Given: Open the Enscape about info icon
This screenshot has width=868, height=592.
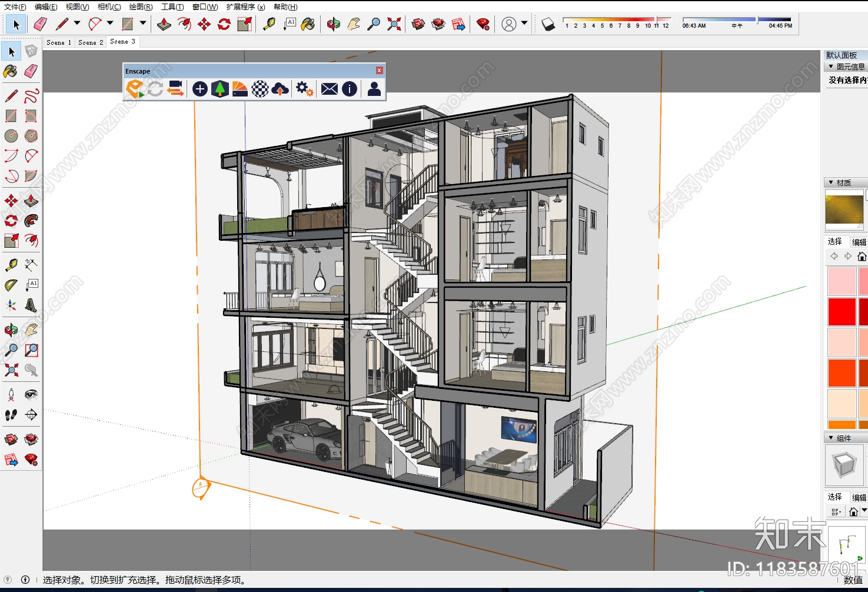Looking at the screenshot, I should (350, 89).
